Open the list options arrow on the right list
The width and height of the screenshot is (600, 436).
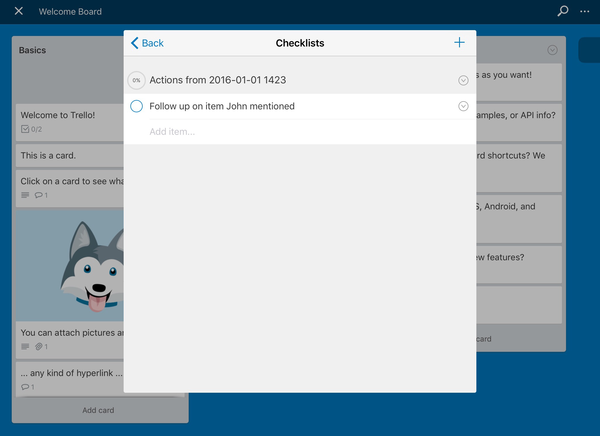click(x=552, y=50)
